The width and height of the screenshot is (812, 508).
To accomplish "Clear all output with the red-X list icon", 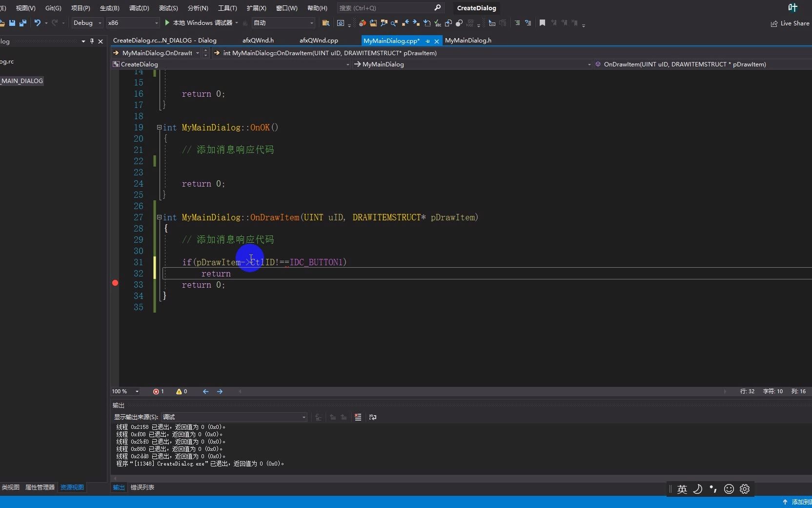I will [358, 417].
